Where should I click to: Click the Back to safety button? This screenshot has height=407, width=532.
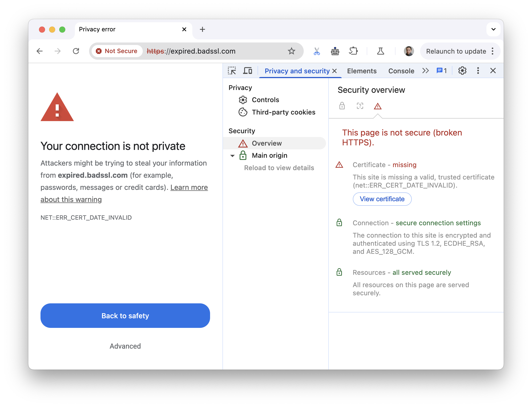click(x=125, y=316)
